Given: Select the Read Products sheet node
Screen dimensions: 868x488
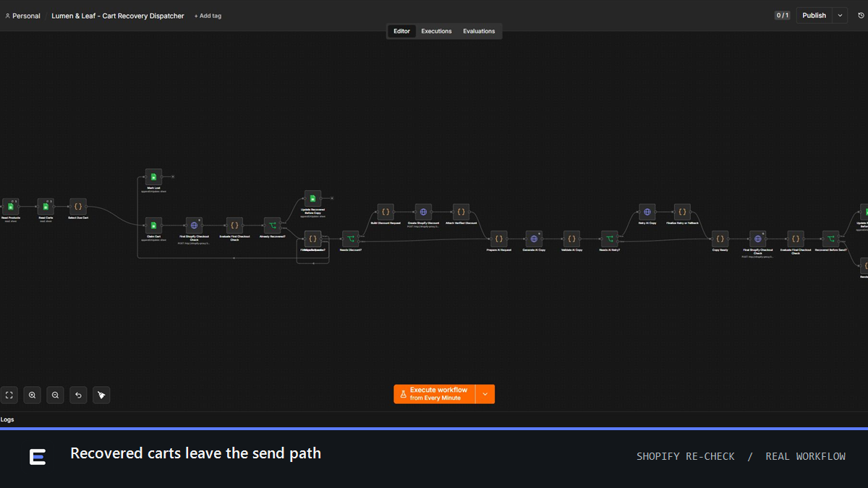Looking at the screenshot, I should click(10, 207).
